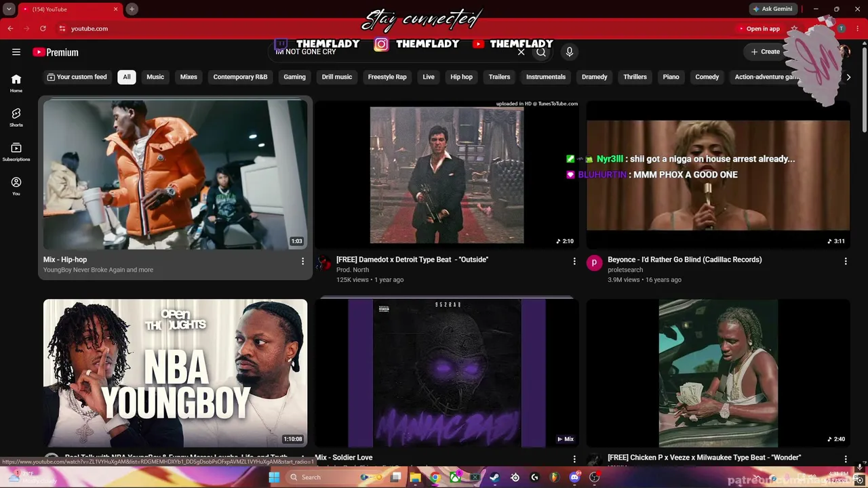Select the Instrumentals filter chip
Screen dimensions: 868x488
(x=546, y=77)
